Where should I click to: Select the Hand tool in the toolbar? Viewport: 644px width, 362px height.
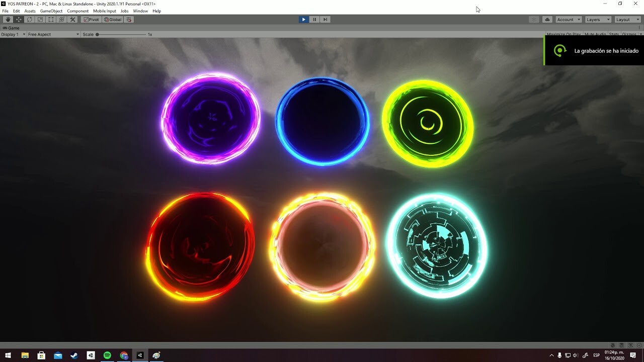coord(7,19)
